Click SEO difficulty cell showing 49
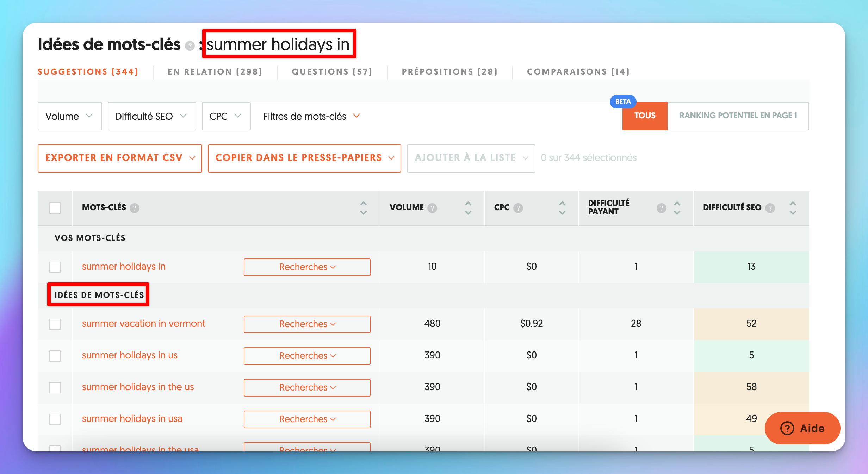This screenshot has height=474, width=868. pyautogui.click(x=751, y=419)
